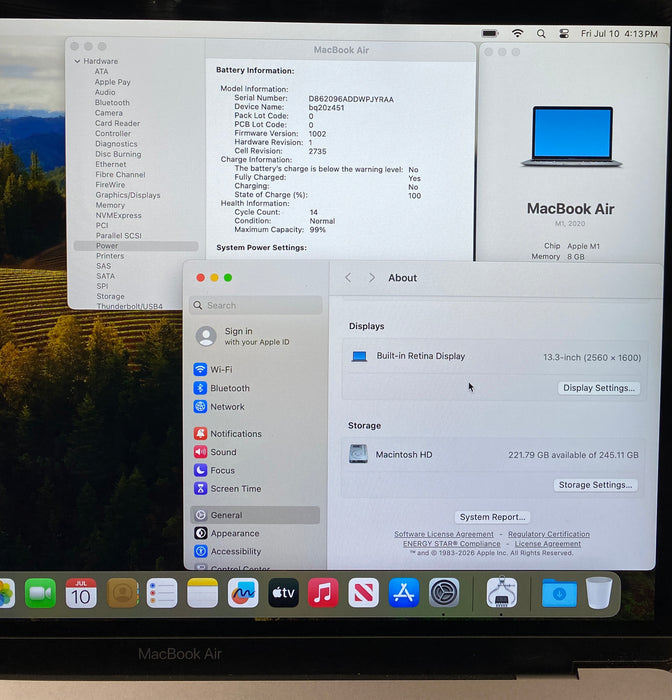Viewport: 672px width, 700px height.
Task: Select Apple Pay in System Information sidebar
Action: [x=113, y=82]
